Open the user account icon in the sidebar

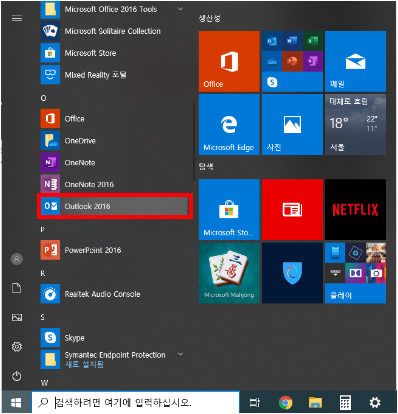tap(17, 259)
